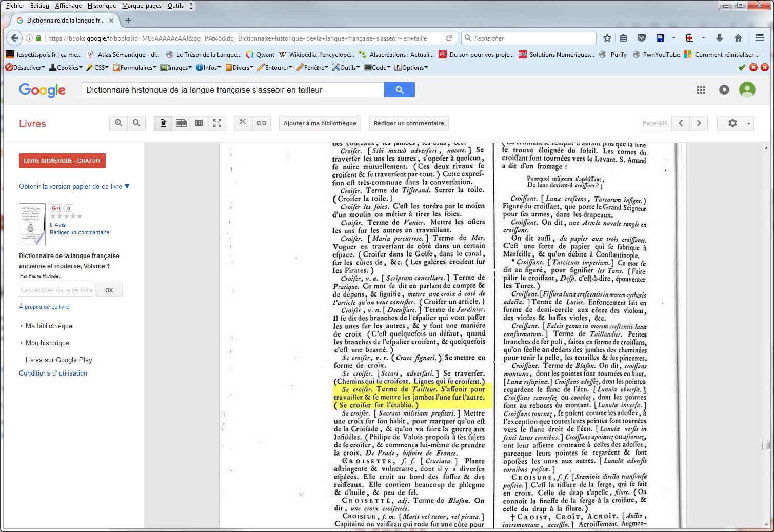Go to the next book page

point(699,123)
